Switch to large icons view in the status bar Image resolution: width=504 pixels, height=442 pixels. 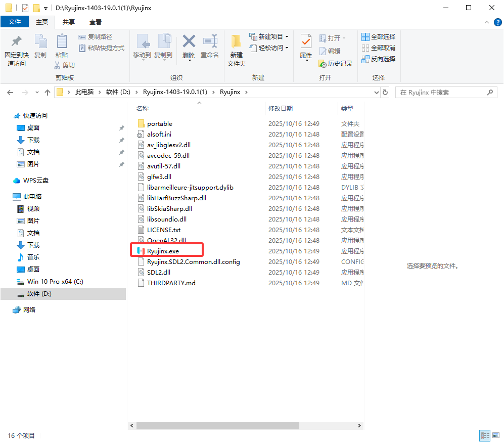[x=495, y=435]
